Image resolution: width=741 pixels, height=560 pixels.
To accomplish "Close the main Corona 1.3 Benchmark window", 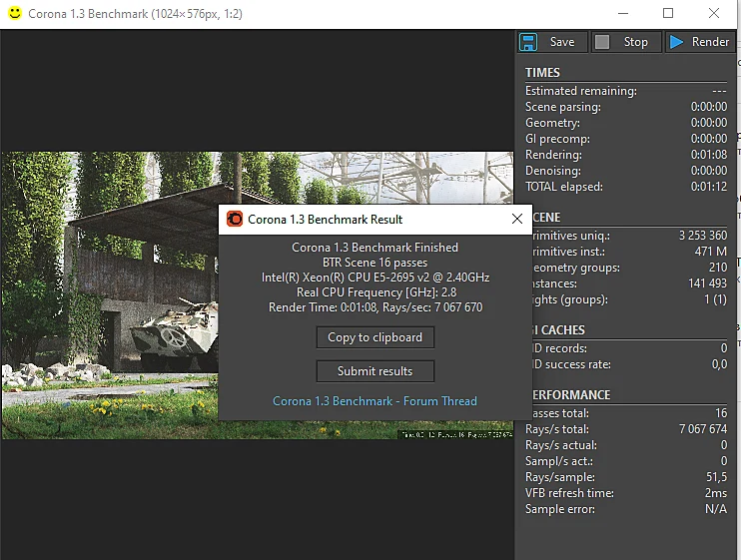I will click(x=714, y=13).
